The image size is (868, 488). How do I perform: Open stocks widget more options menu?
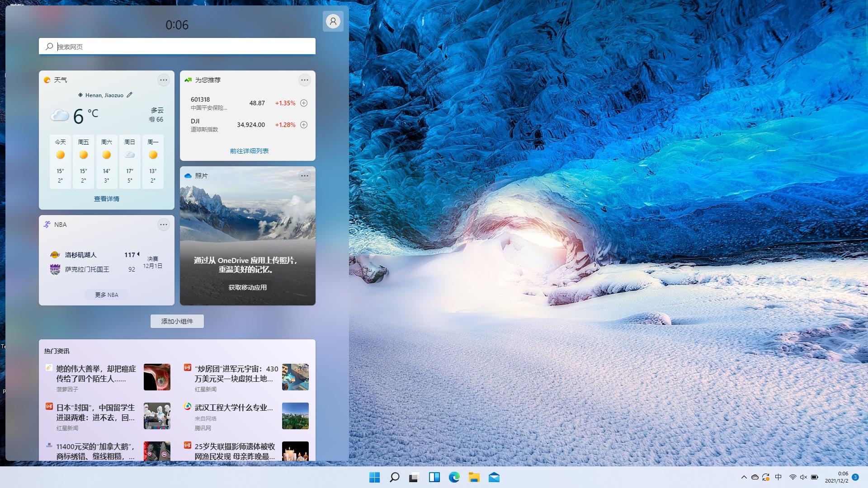click(304, 80)
